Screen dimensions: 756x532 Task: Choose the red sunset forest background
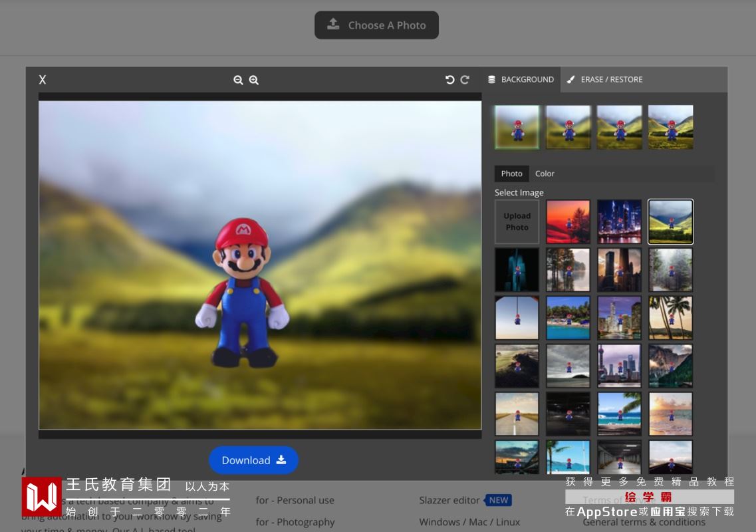(568, 222)
